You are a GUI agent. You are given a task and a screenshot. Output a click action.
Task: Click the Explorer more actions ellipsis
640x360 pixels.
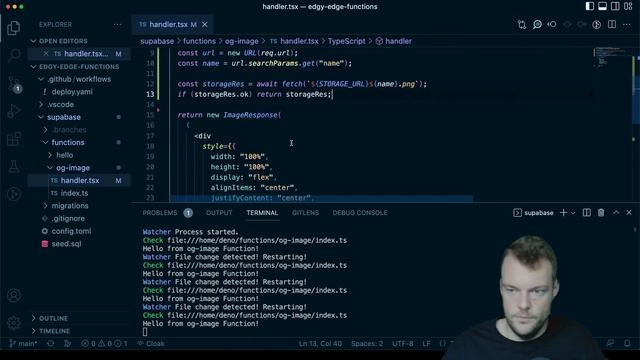click(118, 24)
